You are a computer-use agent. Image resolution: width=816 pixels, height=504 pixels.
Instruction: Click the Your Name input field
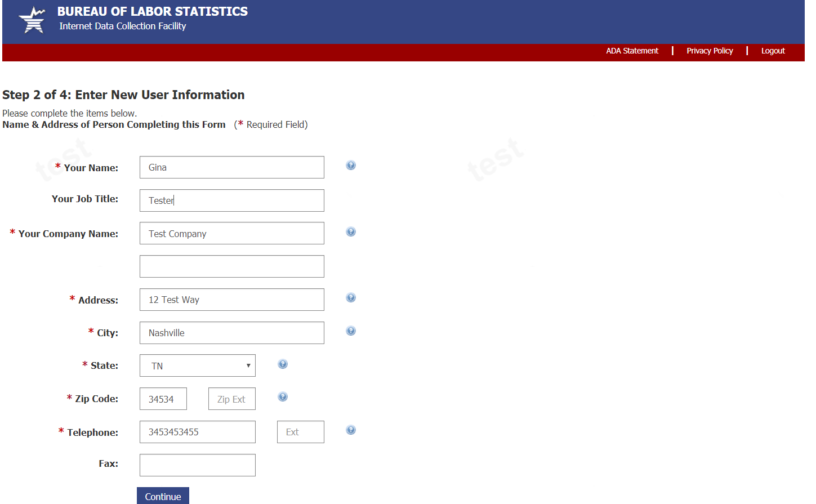(x=232, y=167)
